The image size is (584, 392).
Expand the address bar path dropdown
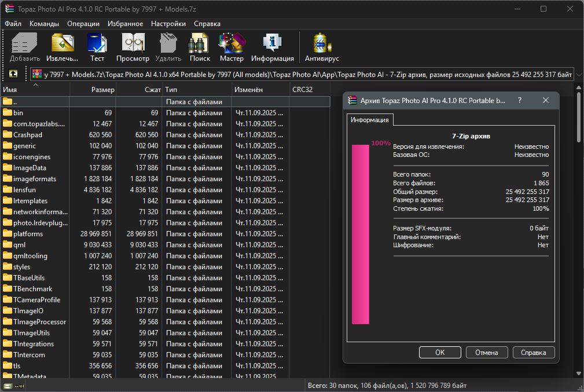tap(579, 75)
